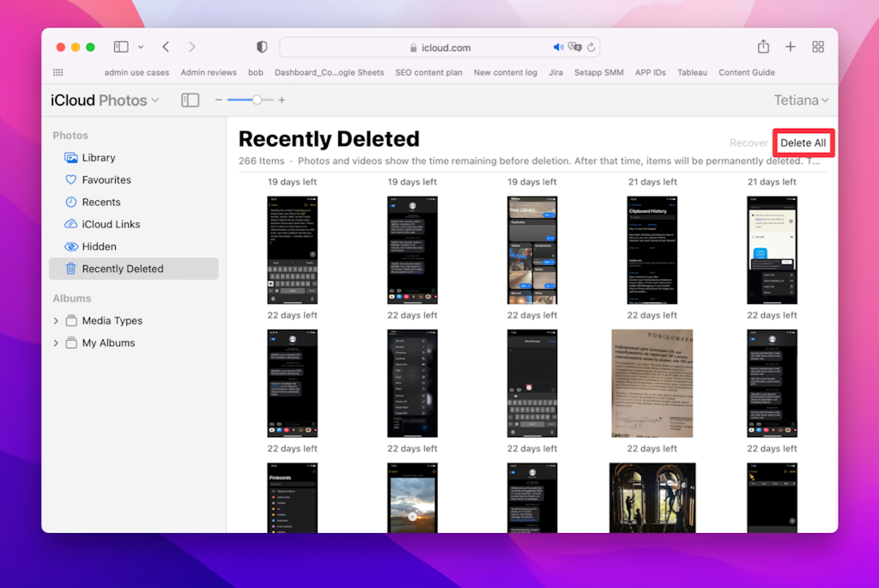Click the Delete All button
Viewport: 879px width, 588px height.
point(803,142)
